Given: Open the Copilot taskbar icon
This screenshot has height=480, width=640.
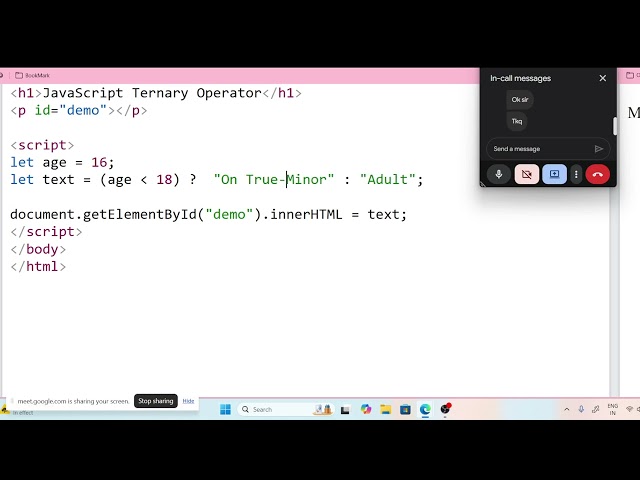Looking at the screenshot, I should [366, 409].
